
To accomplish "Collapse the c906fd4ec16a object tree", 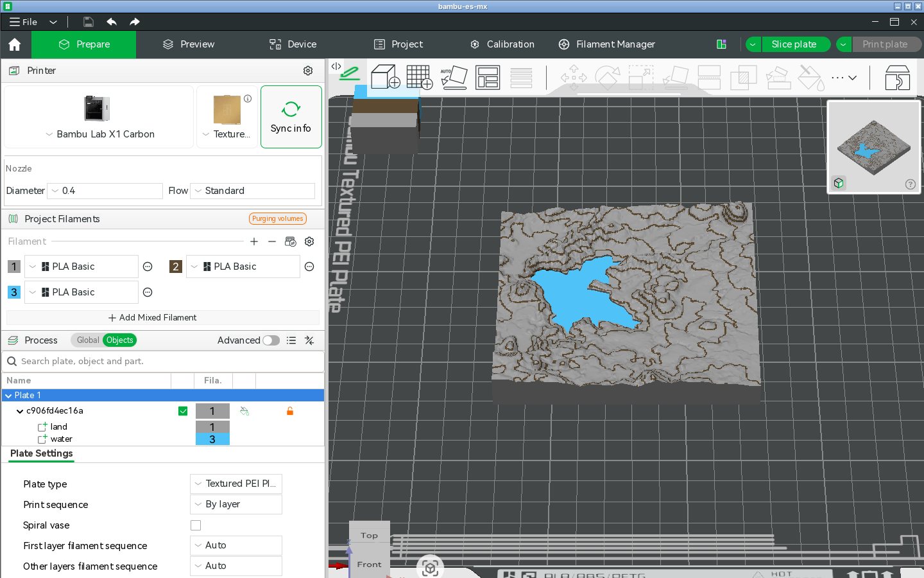I will tap(20, 411).
